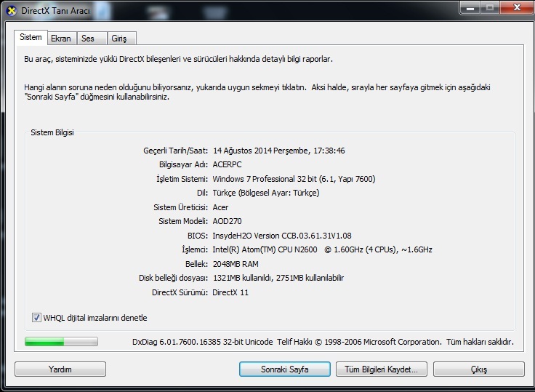This screenshot has width=535, height=392.
Task: Click the InsydeH2O BIOS version text
Action: [x=281, y=236]
